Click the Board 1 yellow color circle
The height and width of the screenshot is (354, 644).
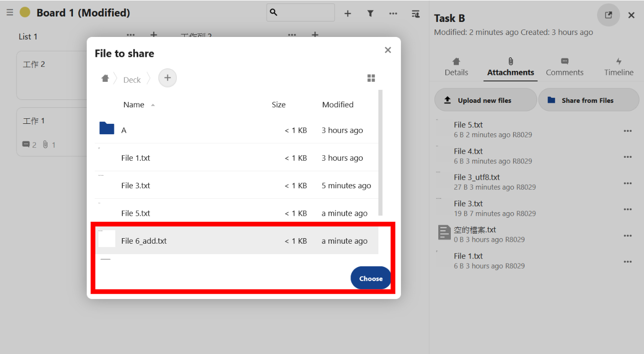coord(25,12)
